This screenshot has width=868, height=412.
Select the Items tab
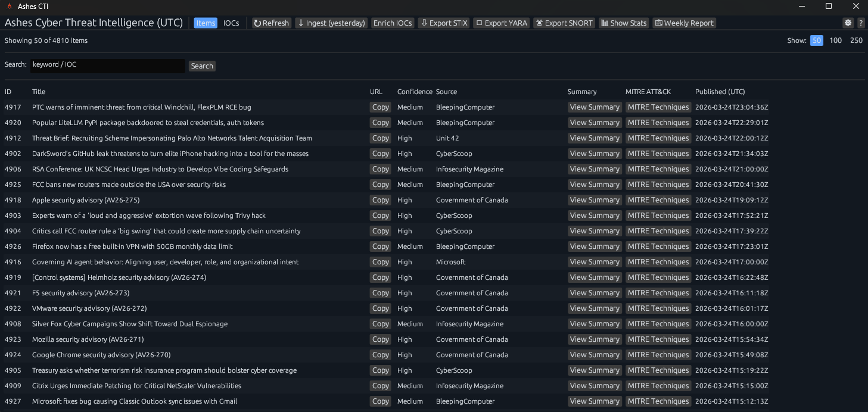point(206,23)
